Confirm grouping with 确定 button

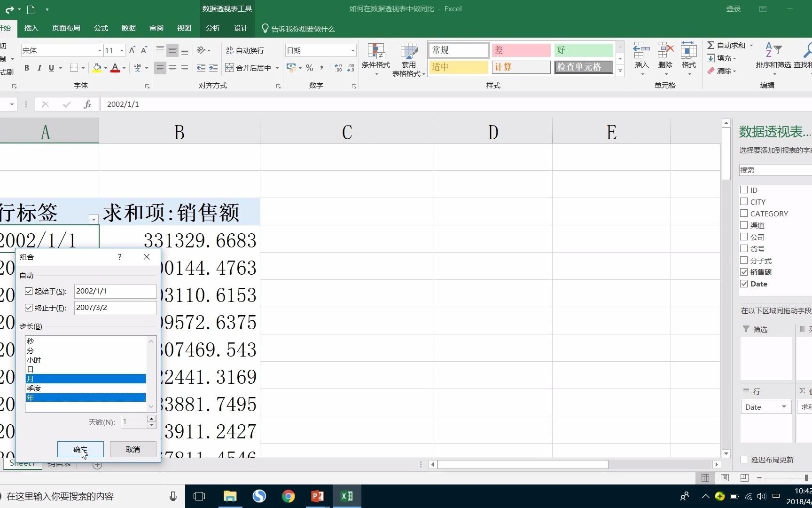pyautogui.click(x=80, y=449)
